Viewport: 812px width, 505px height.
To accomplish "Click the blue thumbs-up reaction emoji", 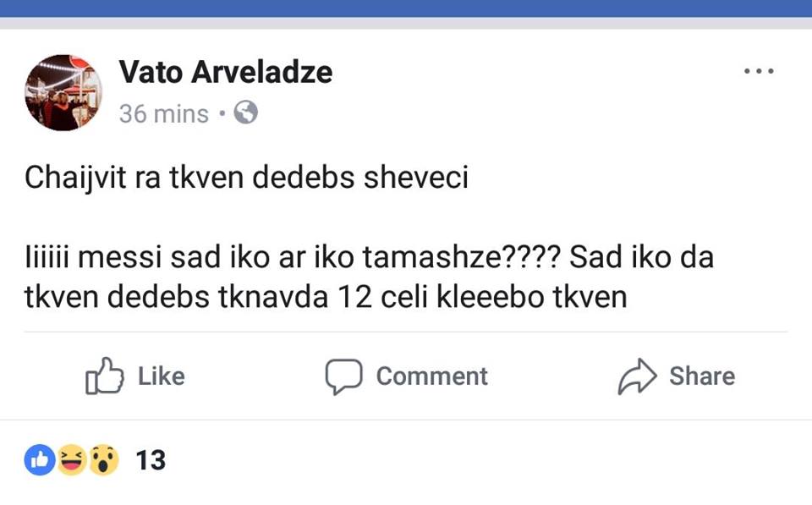I will (x=40, y=459).
